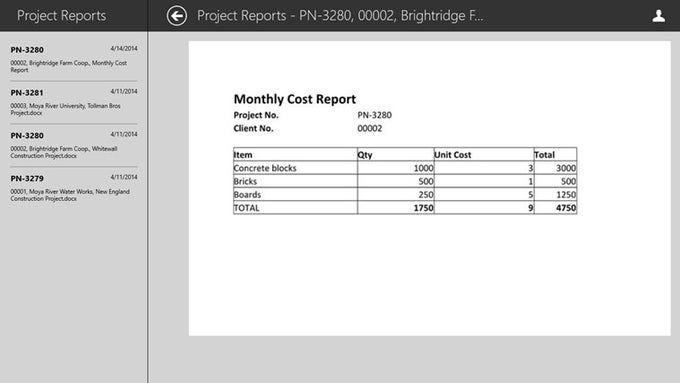Select the Project No. label
Image resolution: width=680 pixels, height=383 pixels.
(x=256, y=115)
